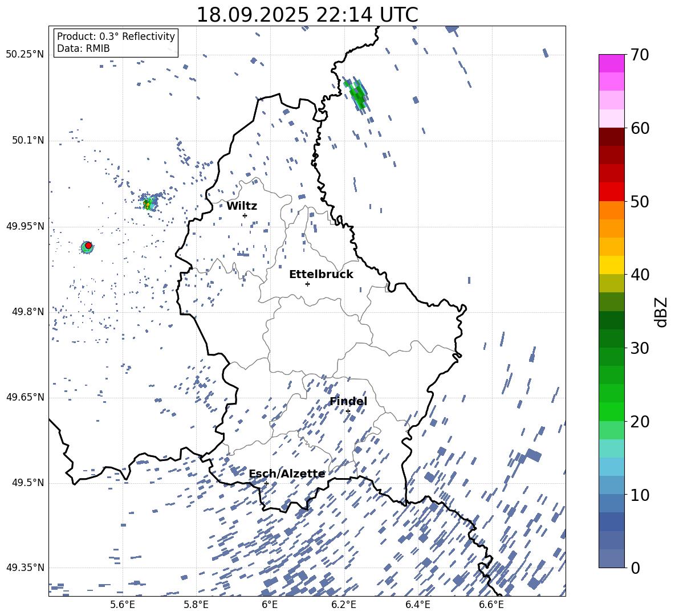Click the Wiltz town label
This screenshot has width=675, height=616.
[x=242, y=206]
